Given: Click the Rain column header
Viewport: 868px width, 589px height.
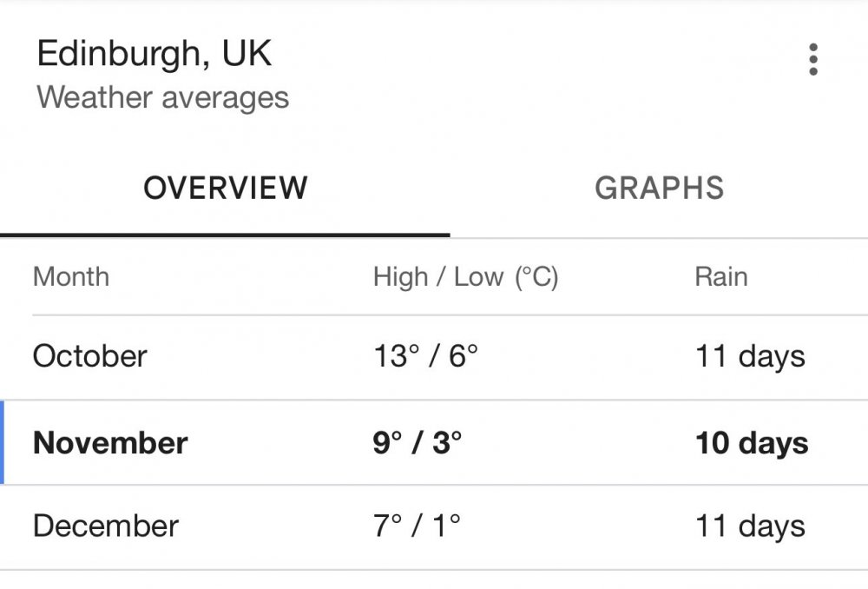Looking at the screenshot, I should (721, 276).
